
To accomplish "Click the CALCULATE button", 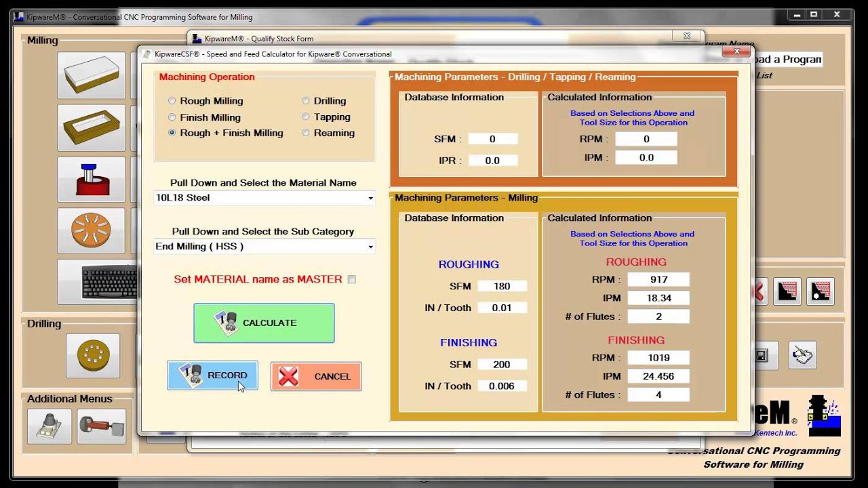I will [x=264, y=323].
